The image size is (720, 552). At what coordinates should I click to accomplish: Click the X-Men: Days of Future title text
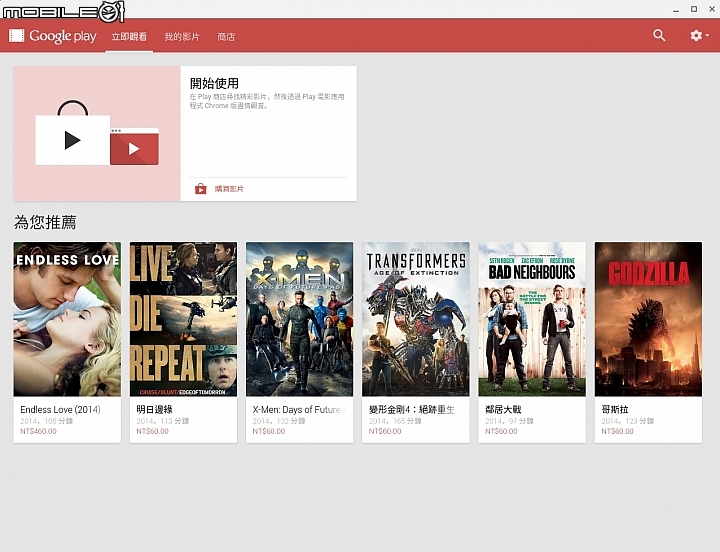298,409
